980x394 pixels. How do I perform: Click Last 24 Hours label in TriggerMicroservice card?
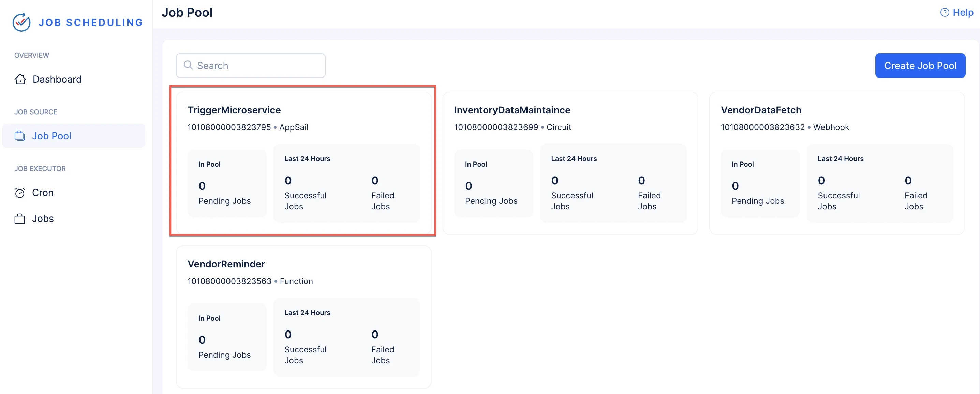click(x=307, y=159)
